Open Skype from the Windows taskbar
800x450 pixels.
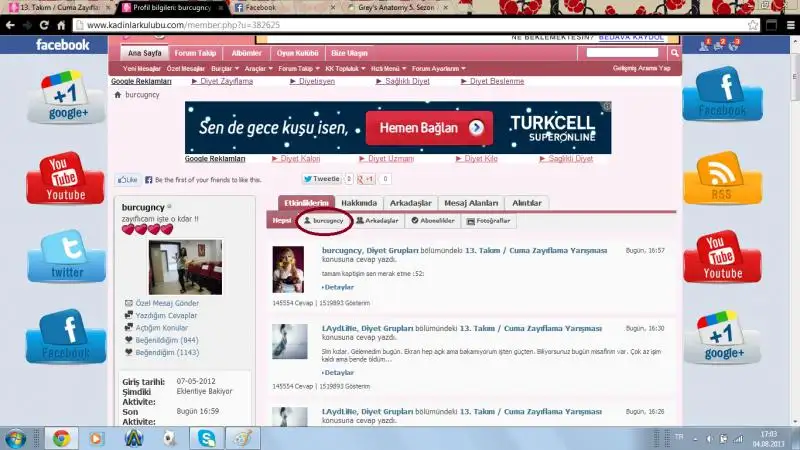click(206, 438)
